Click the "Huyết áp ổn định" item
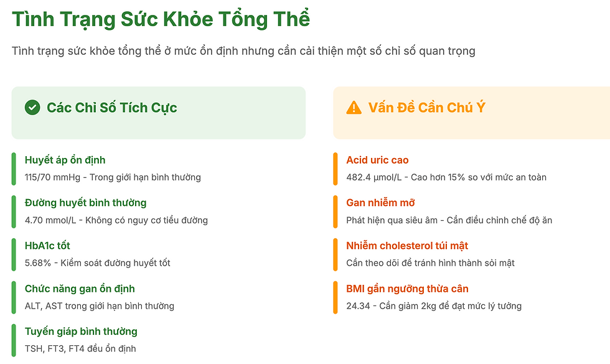This screenshot has width=610, height=364. pyautogui.click(x=65, y=160)
